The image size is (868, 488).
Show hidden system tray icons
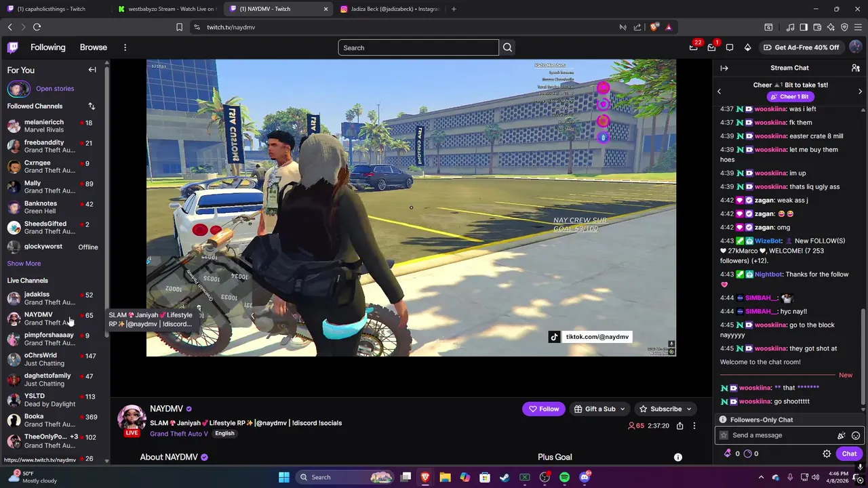pos(761,477)
